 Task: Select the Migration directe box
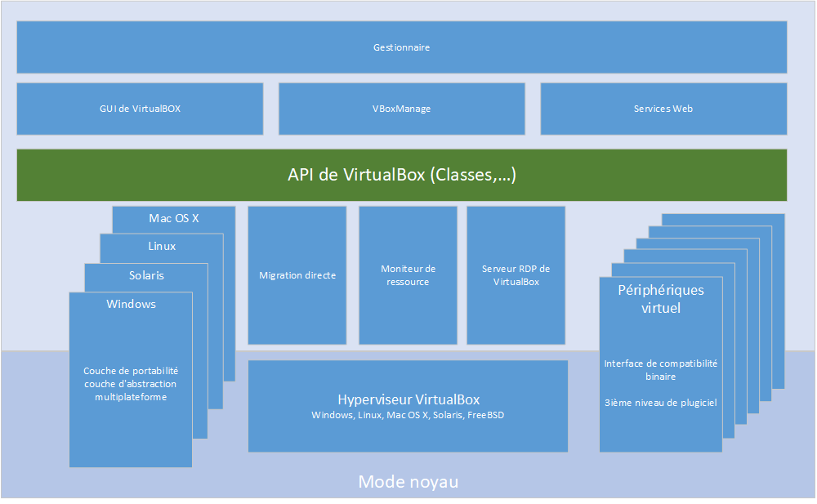click(x=297, y=275)
